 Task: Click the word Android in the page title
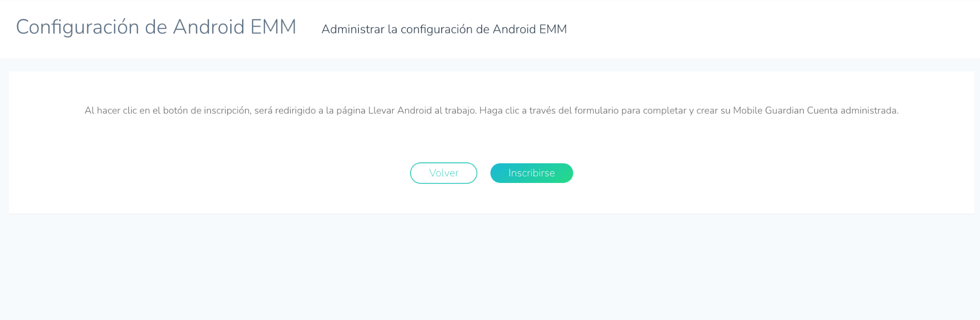coord(209,27)
